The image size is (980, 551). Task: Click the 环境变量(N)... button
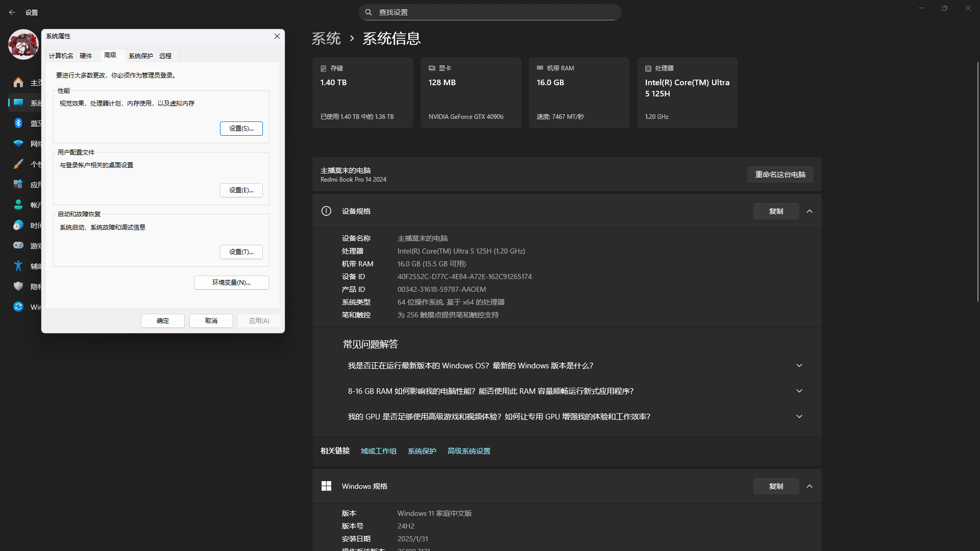click(x=231, y=283)
